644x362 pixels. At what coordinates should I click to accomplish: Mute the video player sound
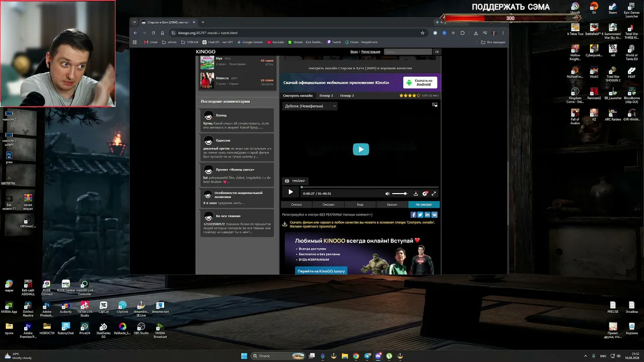pos(387,194)
